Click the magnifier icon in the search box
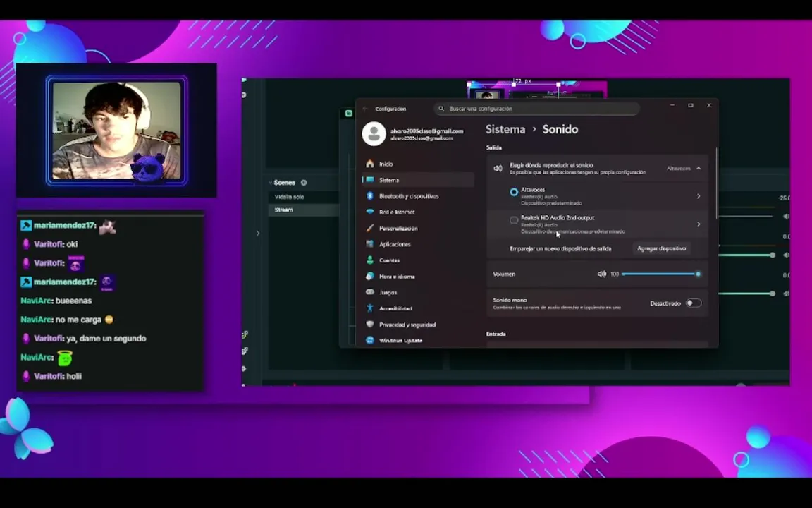 (x=441, y=109)
